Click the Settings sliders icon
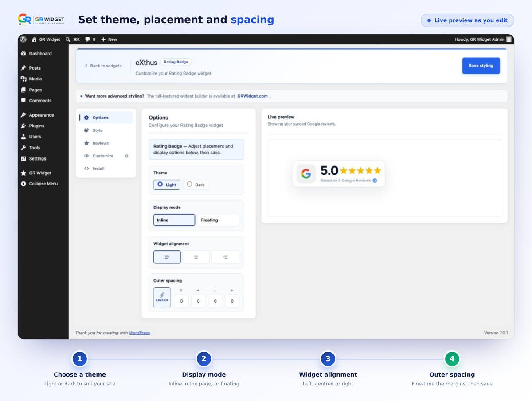This screenshot has height=401, width=532. (23, 159)
